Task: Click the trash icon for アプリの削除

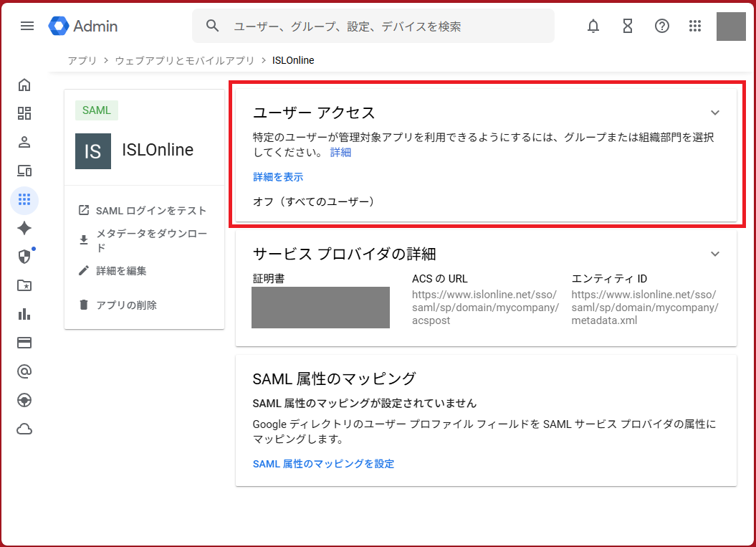Action: 84,305
